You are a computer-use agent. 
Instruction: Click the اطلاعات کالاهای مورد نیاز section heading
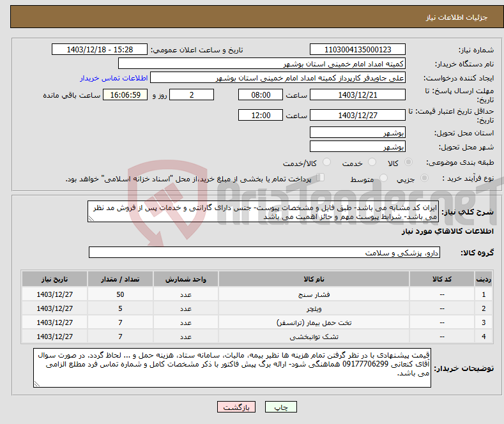coord(447,231)
